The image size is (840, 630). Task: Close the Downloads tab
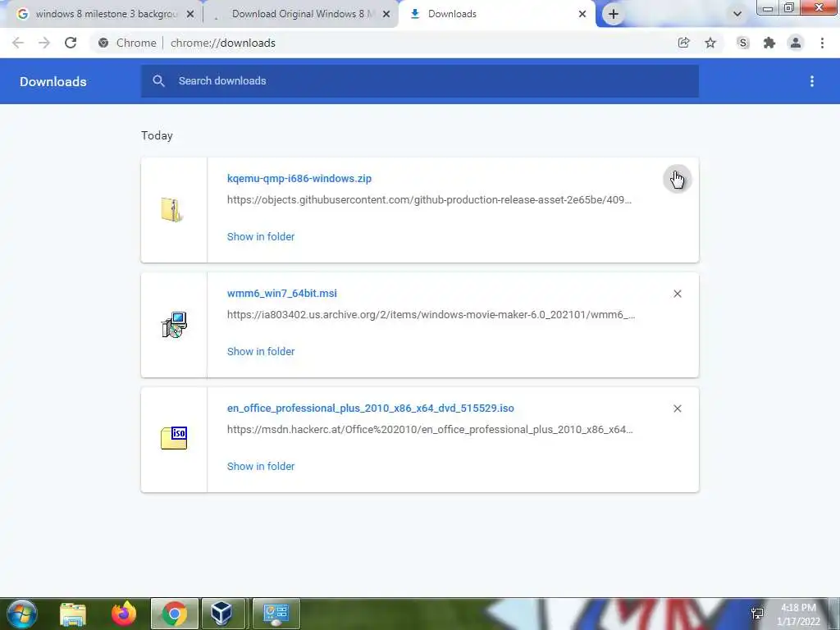click(x=582, y=15)
